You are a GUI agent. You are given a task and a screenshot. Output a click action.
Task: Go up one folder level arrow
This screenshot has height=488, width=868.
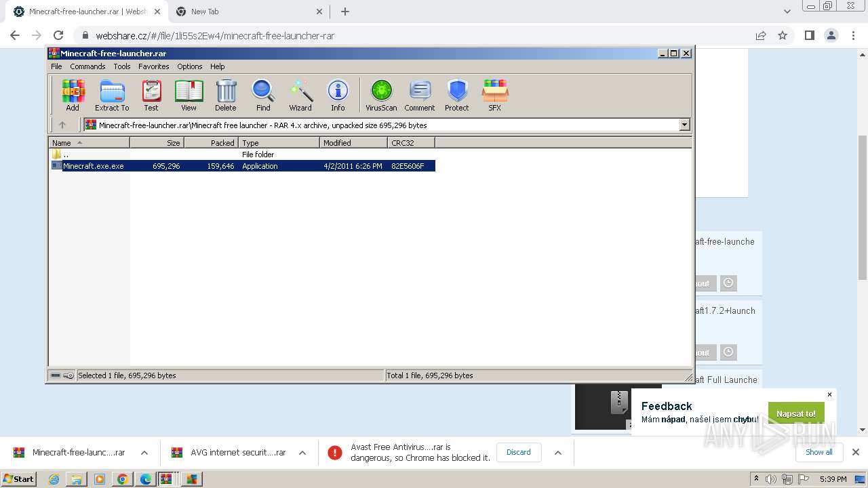tap(62, 125)
